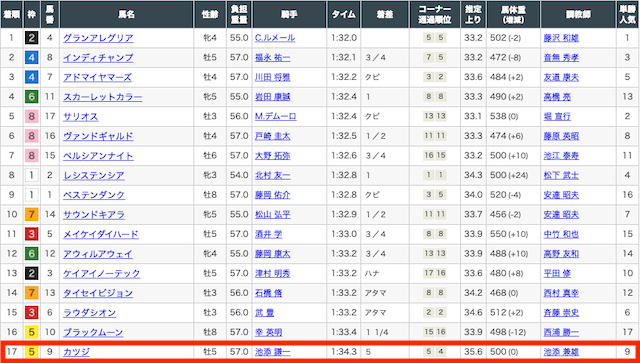Select time cell 1:34.3
Screen dimensions: 640x363
[x=344, y=352]
